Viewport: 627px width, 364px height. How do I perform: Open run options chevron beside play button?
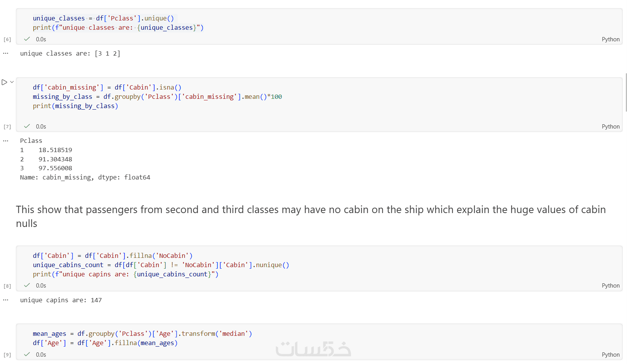point(12,82)
